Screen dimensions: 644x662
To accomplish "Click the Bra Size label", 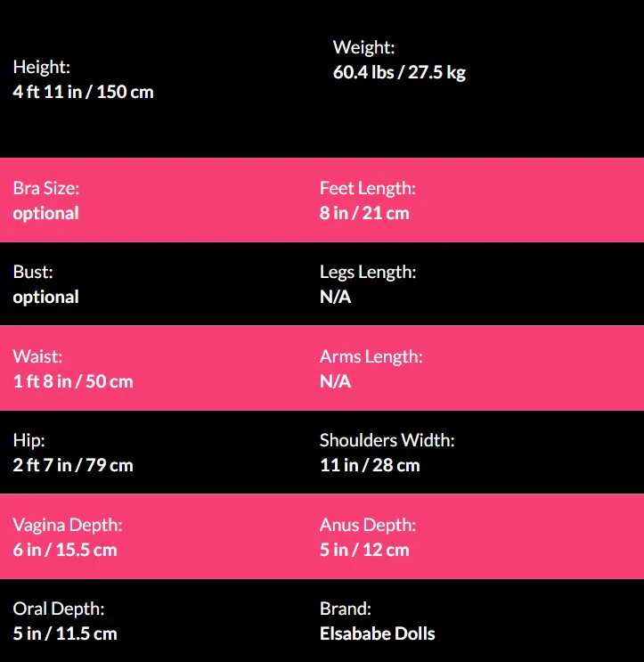I will tap(45, 188).
